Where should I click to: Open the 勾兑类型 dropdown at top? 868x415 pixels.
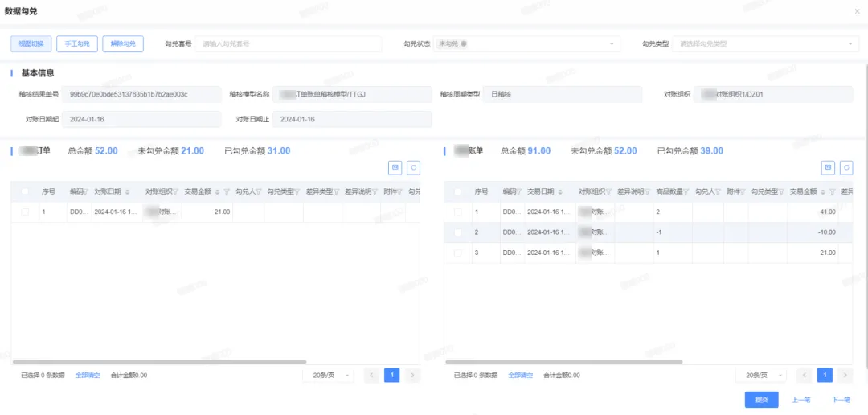click(766, 43)
